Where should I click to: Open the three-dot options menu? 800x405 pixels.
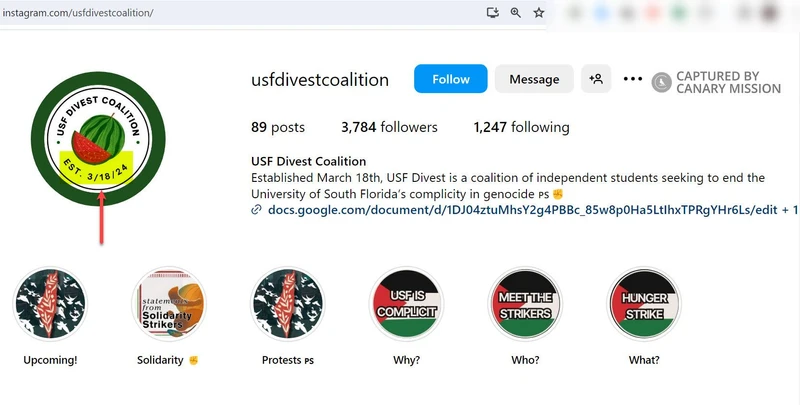[632, 79]
